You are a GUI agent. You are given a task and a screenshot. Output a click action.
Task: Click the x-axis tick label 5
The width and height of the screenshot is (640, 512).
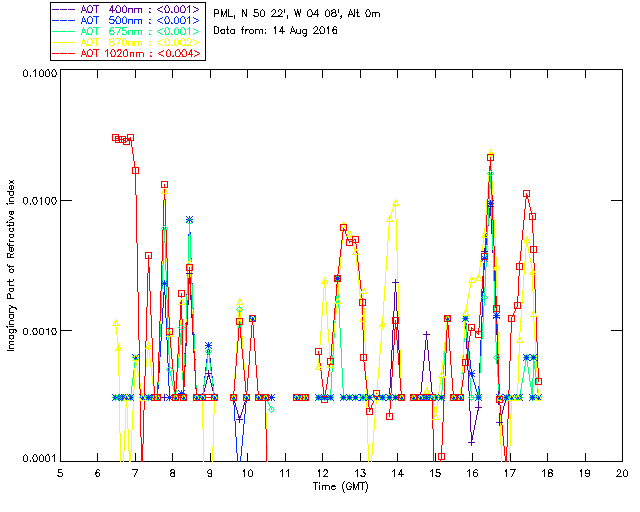coord(60,473)
